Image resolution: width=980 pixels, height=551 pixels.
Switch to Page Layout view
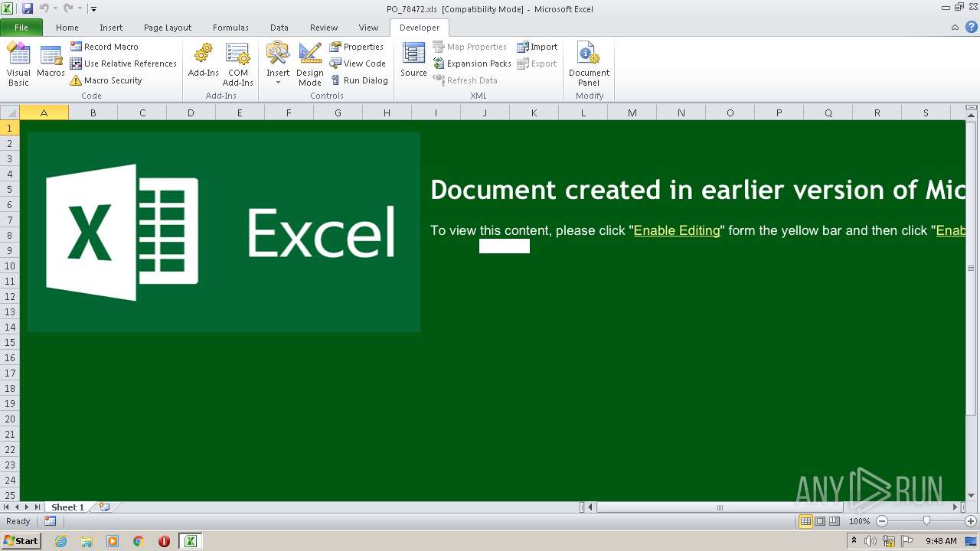[x=820, y=521]
